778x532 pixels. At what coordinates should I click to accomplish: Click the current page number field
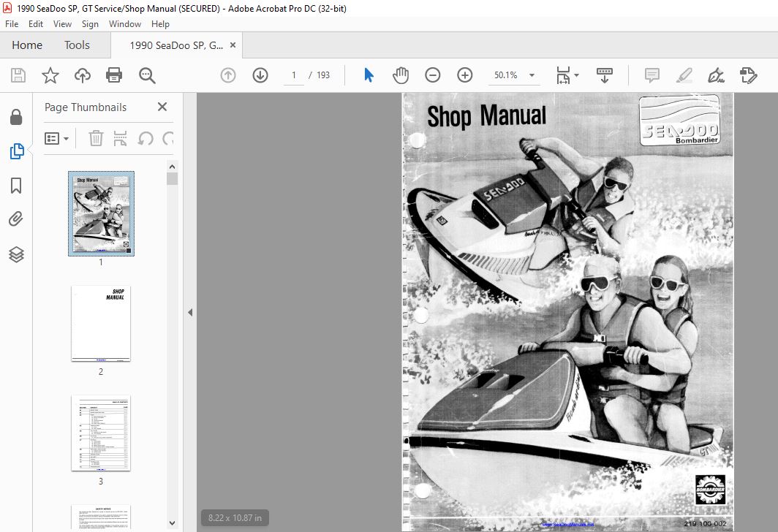pyautogui.click(x=294, y=75)
